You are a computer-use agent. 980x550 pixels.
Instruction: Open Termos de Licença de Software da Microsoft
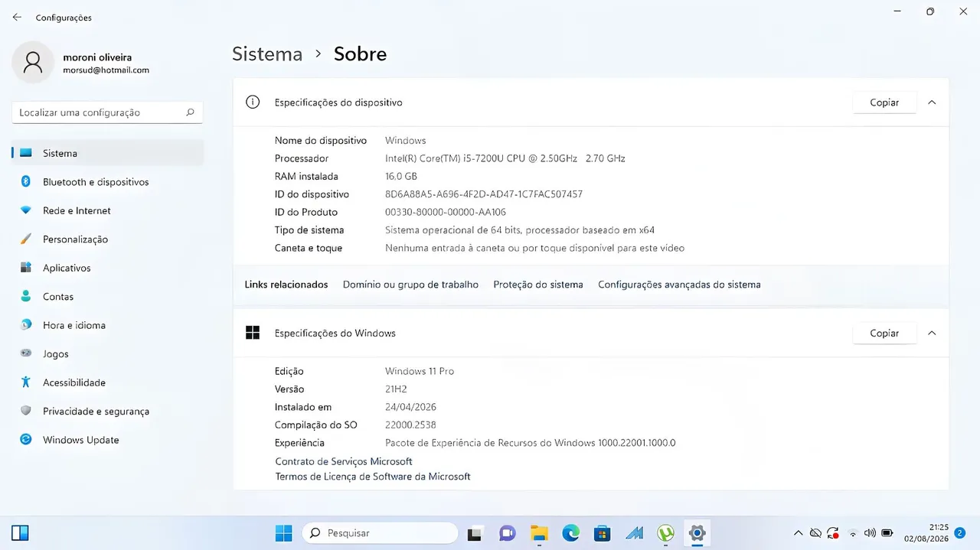[373, 477]
